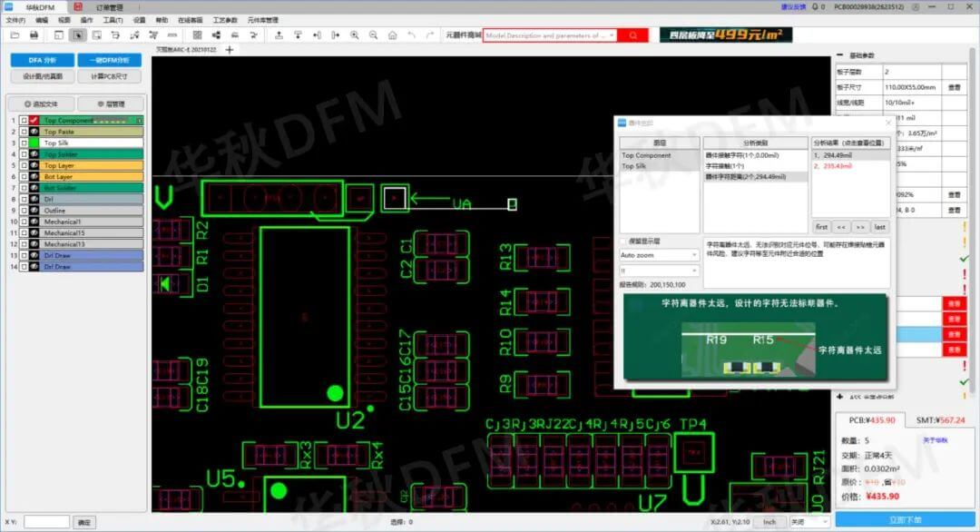The height and width of the screenshot is (532, 980).
Task: Select the pointer selection tool in the toolbar
Action: 78,35
